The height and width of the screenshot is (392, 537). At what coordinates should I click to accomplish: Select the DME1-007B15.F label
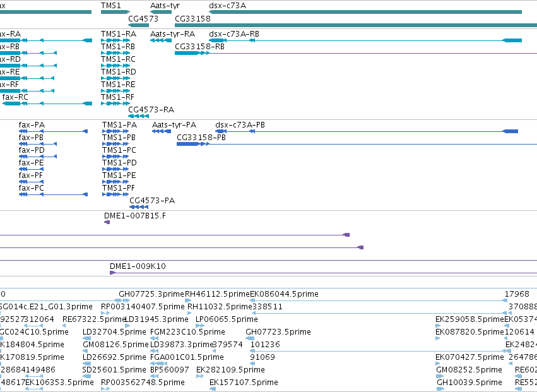point(135,216)
